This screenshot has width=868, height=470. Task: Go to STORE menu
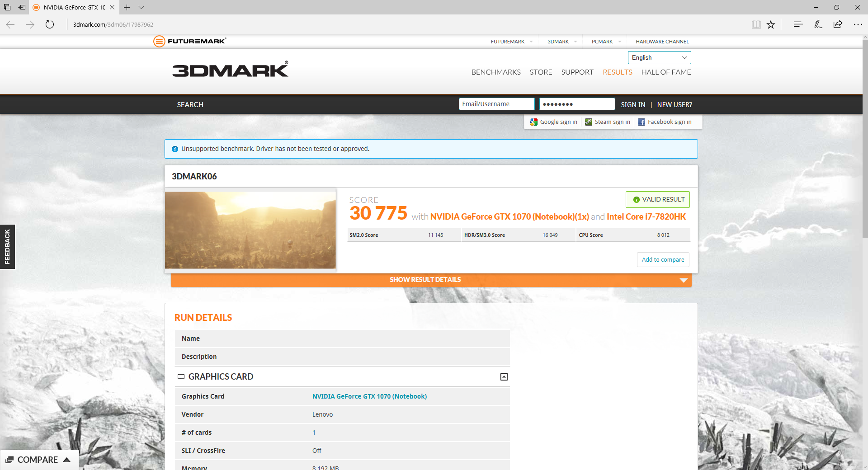tap(541, 72)
